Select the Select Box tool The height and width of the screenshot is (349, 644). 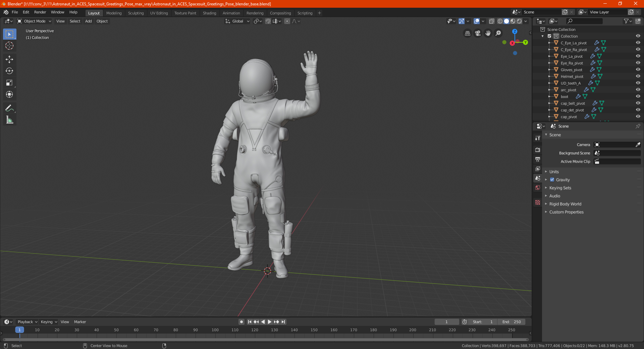tap(9, 34)
